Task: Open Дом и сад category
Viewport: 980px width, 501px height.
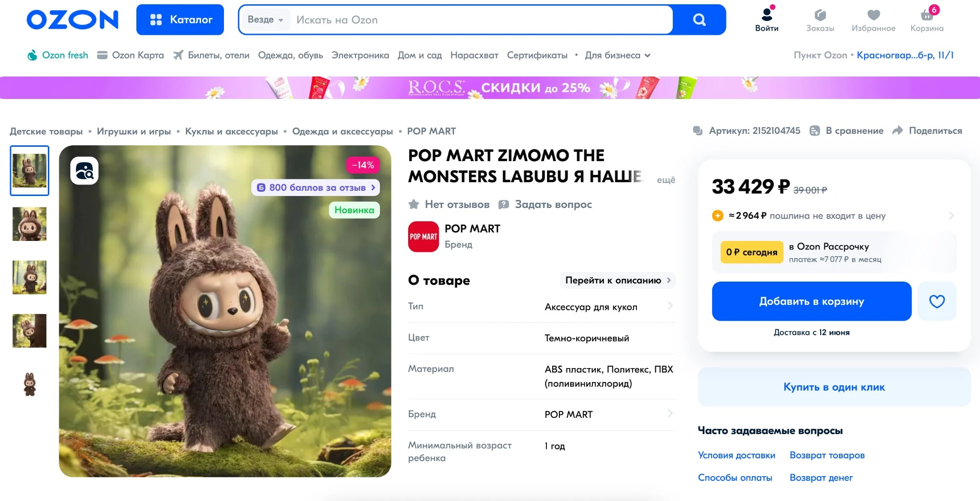Action: (x=420, y=55)
